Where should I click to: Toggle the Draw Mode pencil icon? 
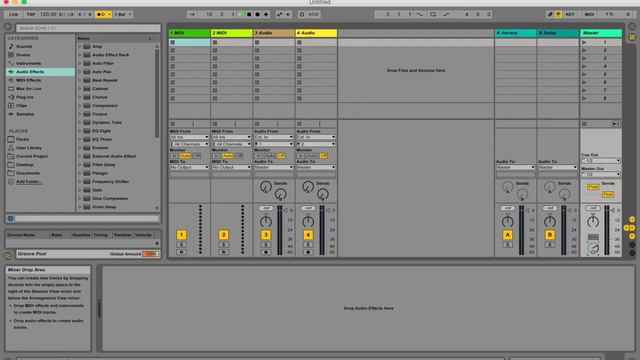[x=550, y=14]
